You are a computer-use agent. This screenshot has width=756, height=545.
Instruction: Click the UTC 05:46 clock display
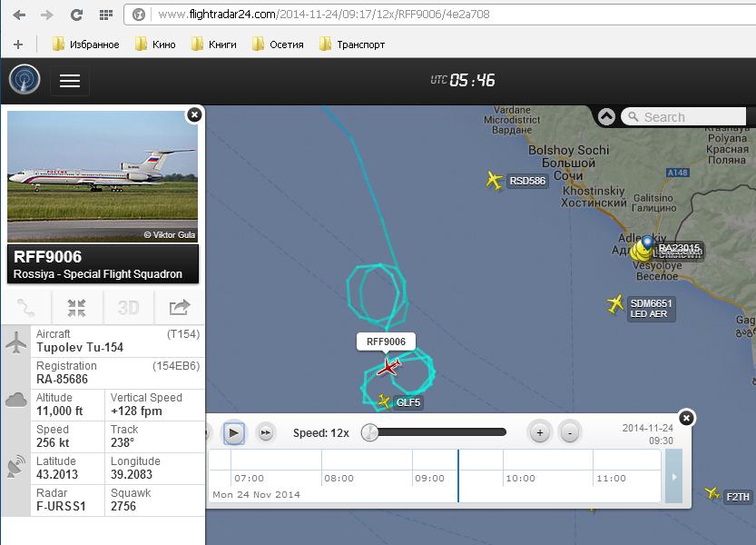pos(463,80)
